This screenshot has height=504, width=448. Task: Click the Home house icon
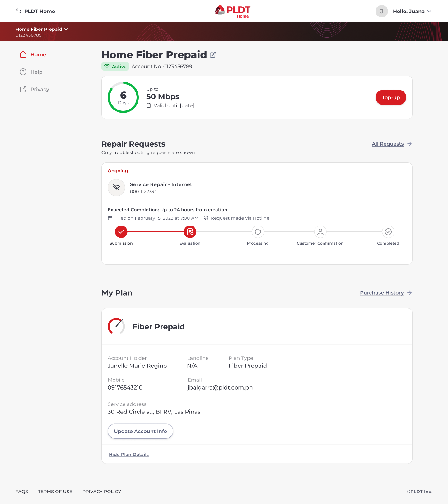(23, 54)
